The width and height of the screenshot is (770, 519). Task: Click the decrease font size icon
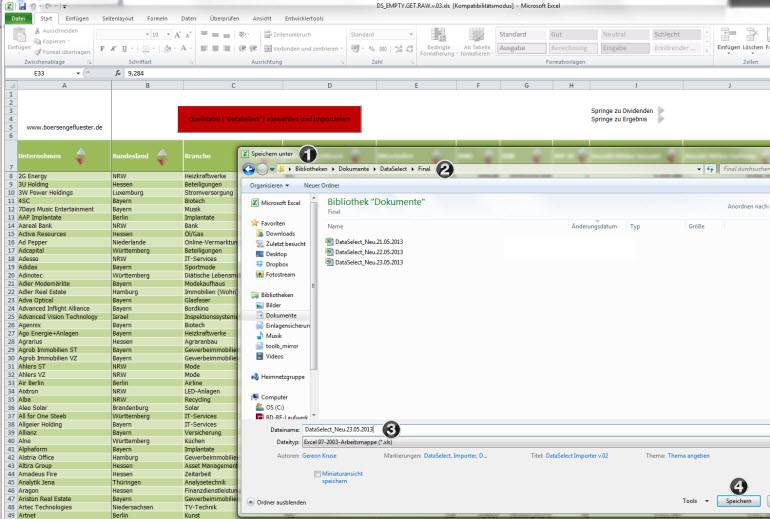pyautogui.click(x=188, y=35)
